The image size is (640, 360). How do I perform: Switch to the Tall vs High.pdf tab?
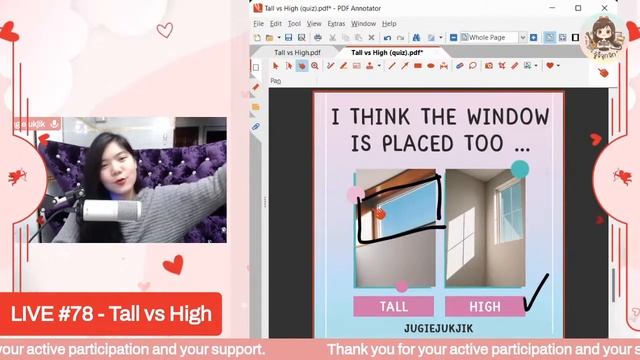(297, 53)
